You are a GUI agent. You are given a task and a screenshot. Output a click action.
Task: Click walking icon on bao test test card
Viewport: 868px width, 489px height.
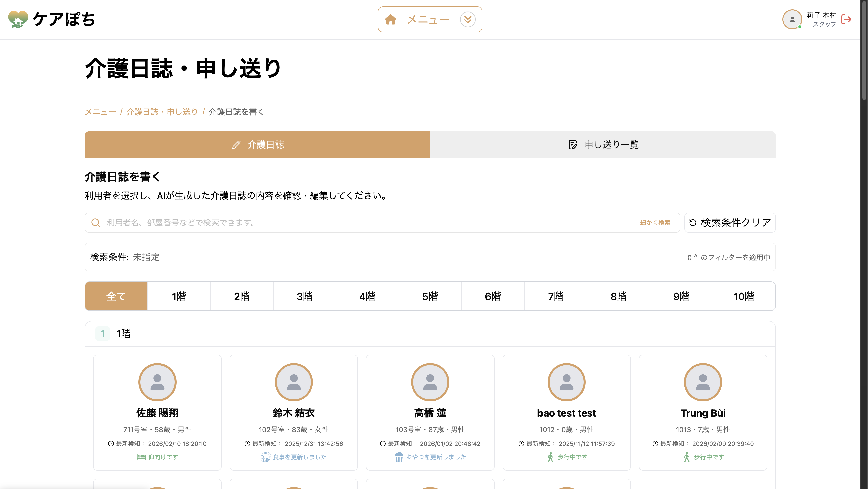(550, 457)
